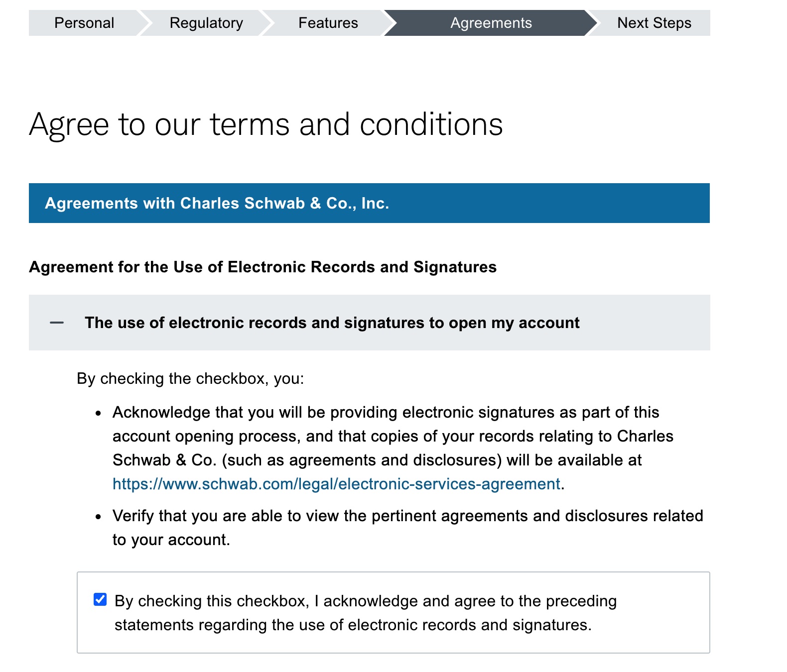Image resolution: width=787 pixels, height=672 pixels.
Task: Open the schwab.com electronic-services-agreement link
Action: (337, 484)
